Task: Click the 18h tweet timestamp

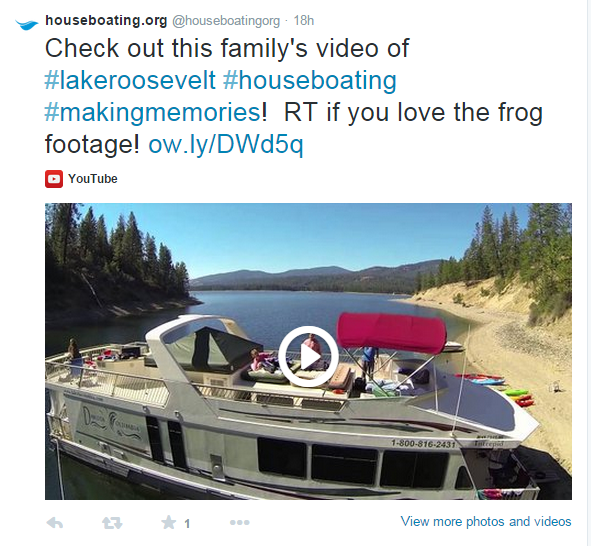Action: click(x=304, y=20)
